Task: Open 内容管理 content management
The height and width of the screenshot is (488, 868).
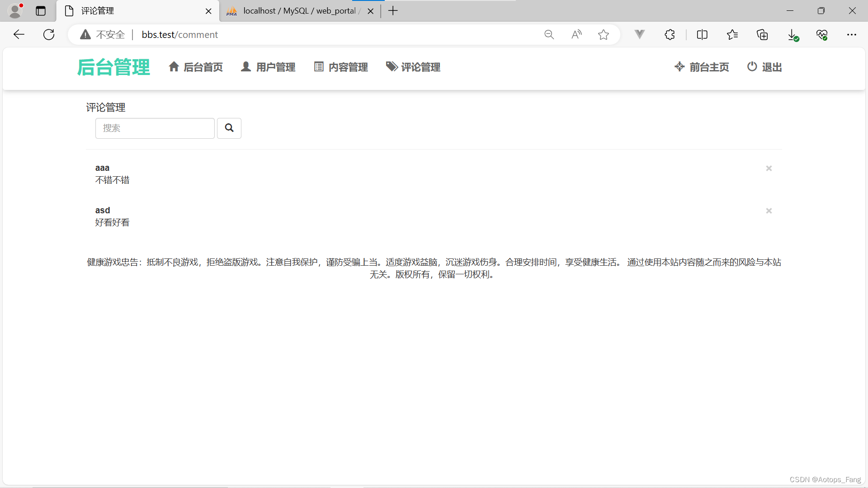Action: click(x=341, y=67)
